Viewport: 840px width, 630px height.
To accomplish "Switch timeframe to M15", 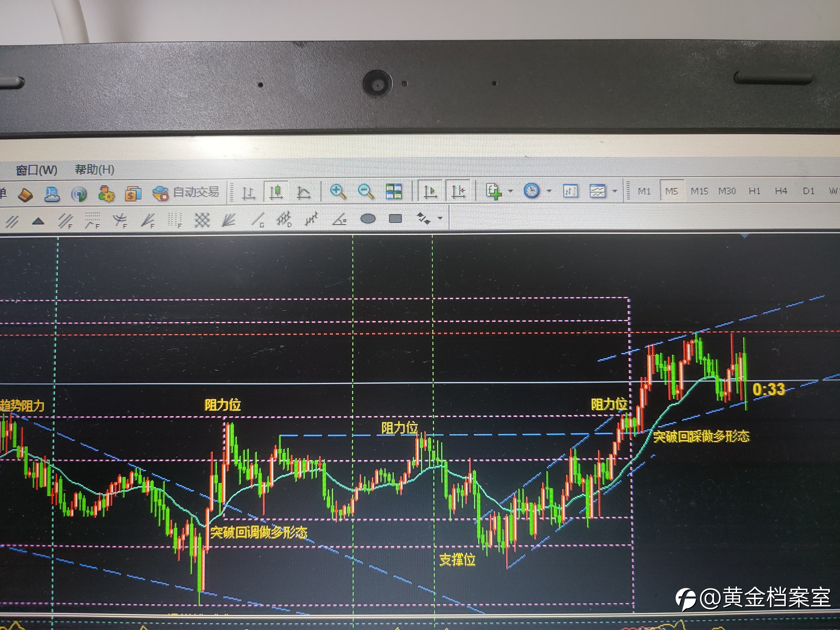I will (x=700, y=191).
